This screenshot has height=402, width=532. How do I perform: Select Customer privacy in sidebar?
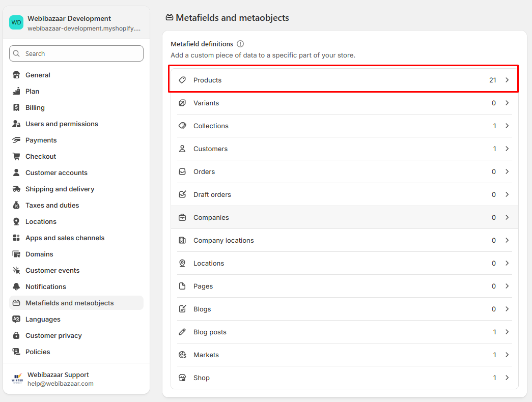click(53, 335)
